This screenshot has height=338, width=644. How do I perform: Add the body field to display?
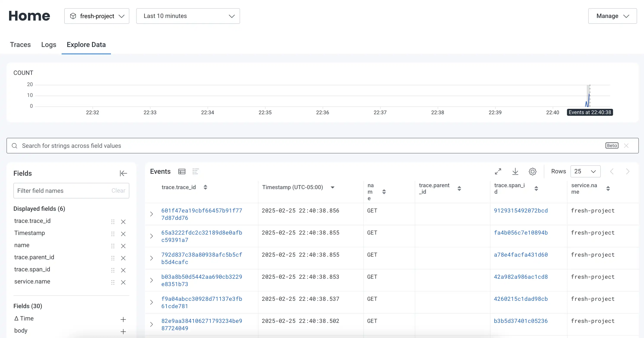[x=124, y=331]
